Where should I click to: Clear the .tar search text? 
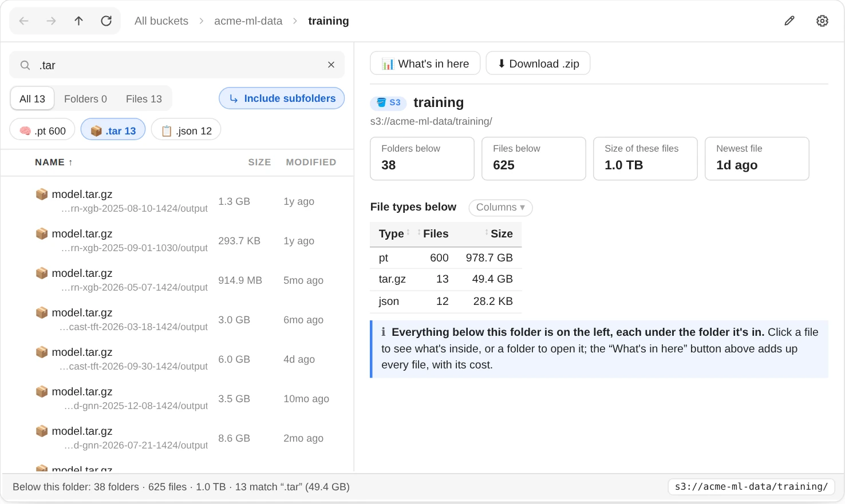tap(331, 65)
